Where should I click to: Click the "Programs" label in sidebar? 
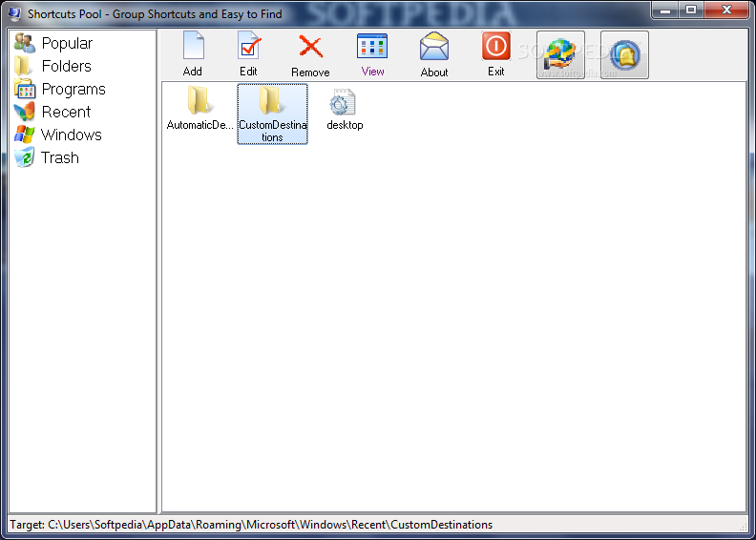73,89
